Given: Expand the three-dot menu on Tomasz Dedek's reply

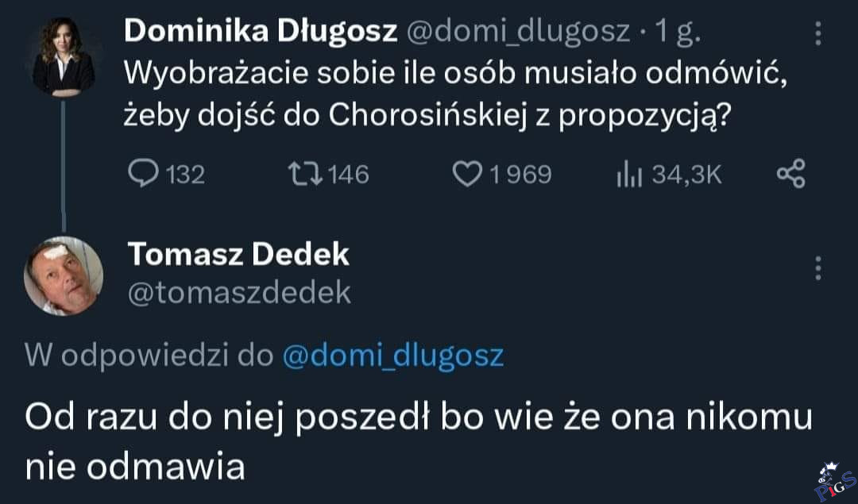Looking at the screenshot, I should pos(819,268).
